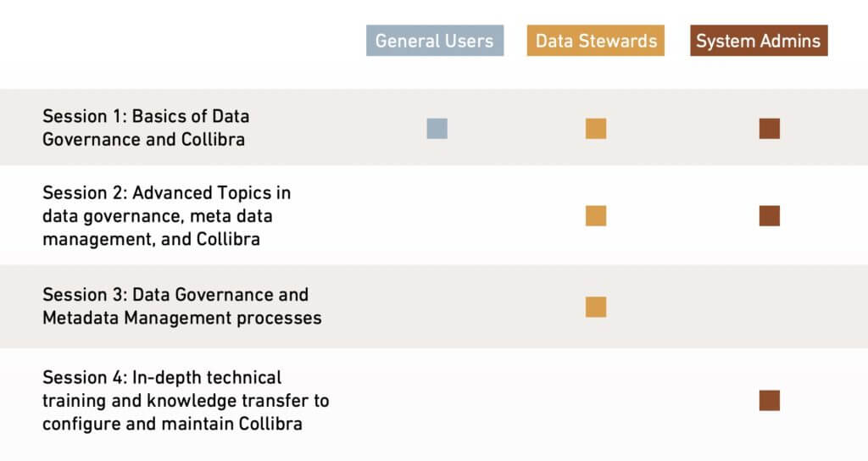Click Session 3: Data Governance and Metadata text
This screenshot has height=461, width=868.
[x=182, y=306]
